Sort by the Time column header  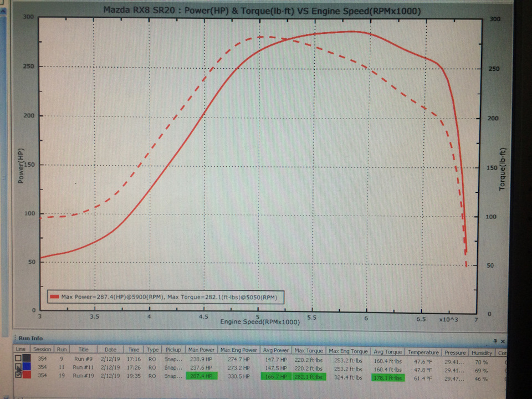tap(134, 350)
